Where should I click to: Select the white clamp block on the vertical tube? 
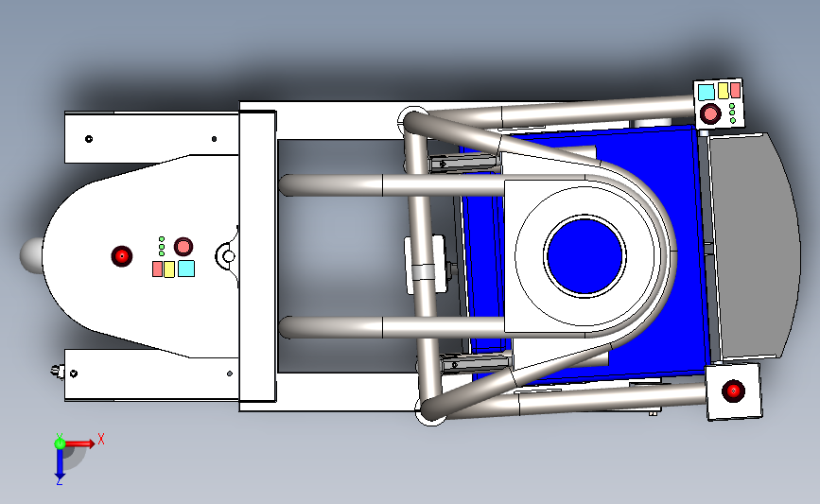click(x=427, y=265)
